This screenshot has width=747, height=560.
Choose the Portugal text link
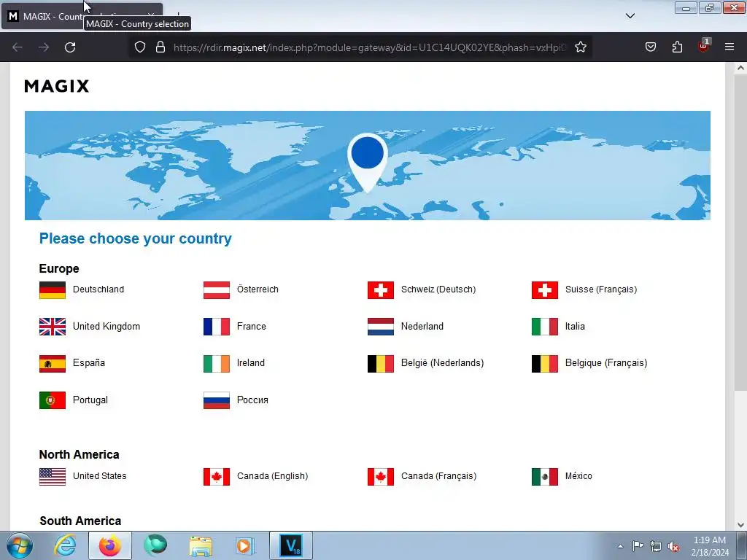click(x=90, y=400)
